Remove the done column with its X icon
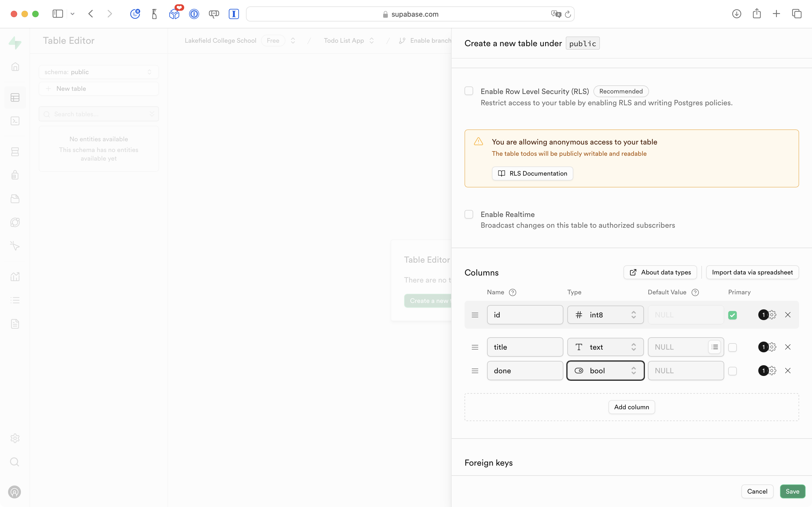The image size is (812, 507). (x=788, y=371)
